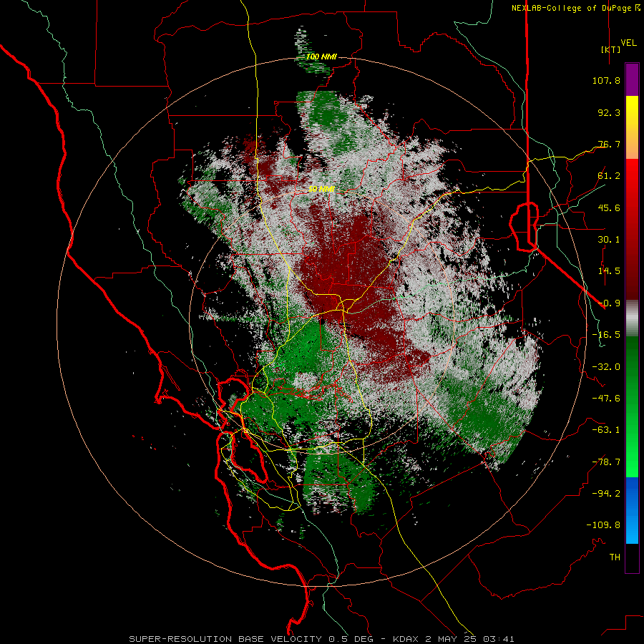Click the purple segment of the velocity scale
644x644 pixels.
coord(632,79)
